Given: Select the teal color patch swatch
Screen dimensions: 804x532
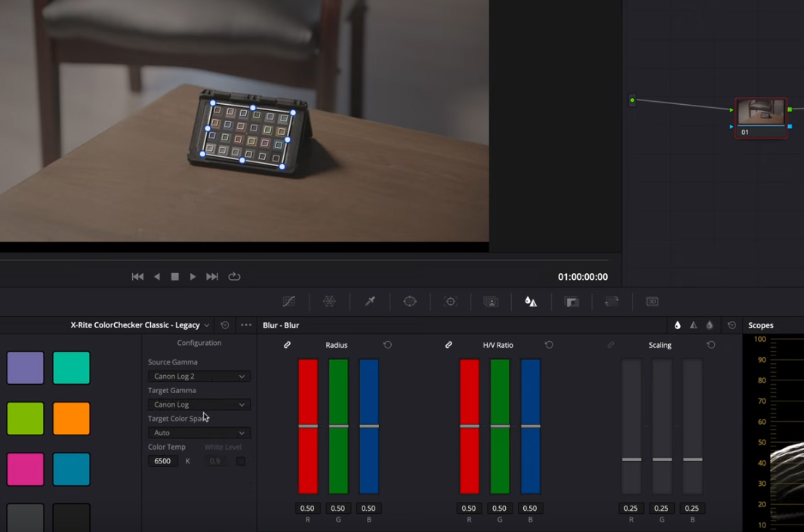Looking at the screenshot, I should pyautogui.click(x=71, y=367).
